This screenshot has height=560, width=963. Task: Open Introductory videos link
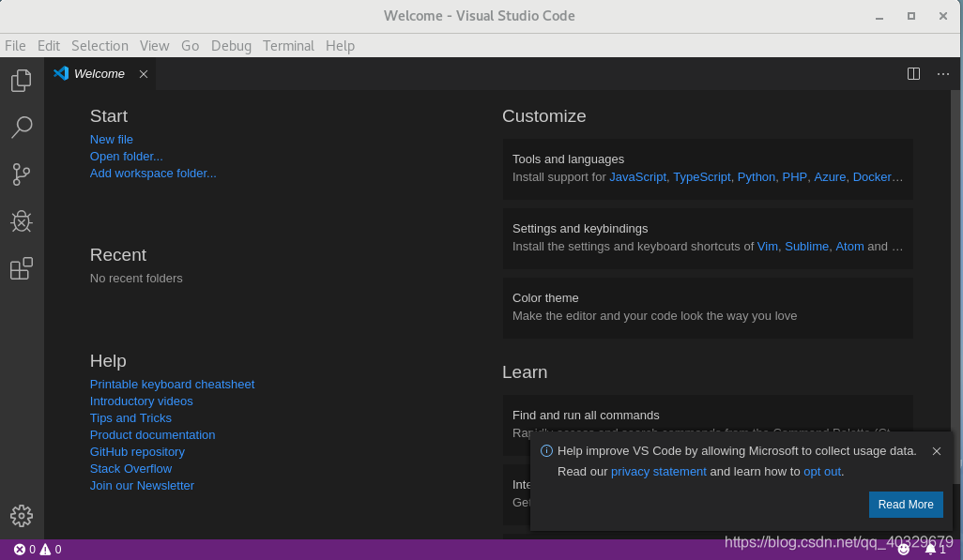pos(141,401)
